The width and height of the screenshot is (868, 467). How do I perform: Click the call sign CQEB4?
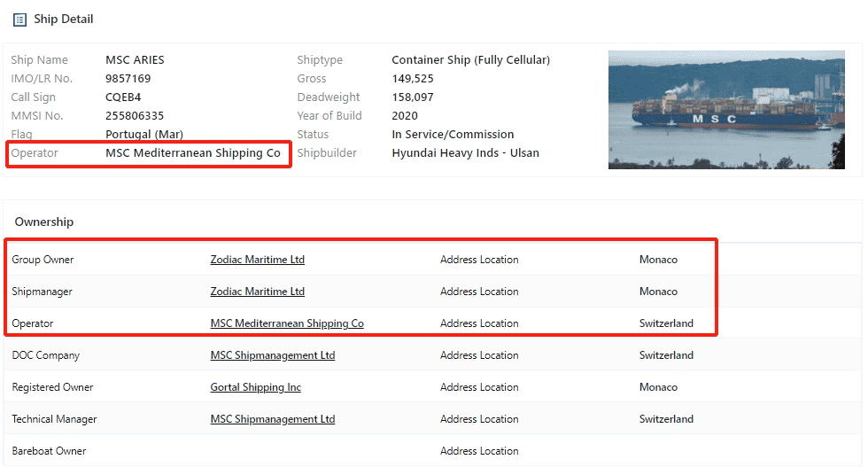pos(123,97)
